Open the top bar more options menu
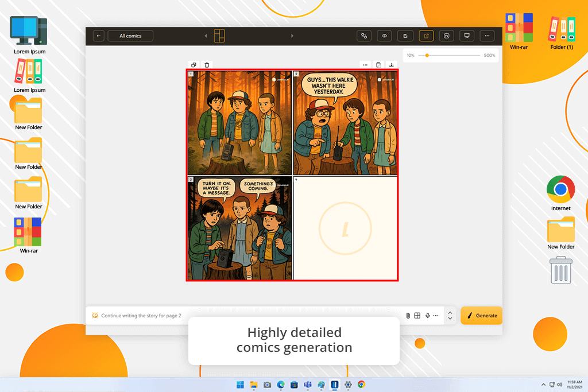This screenshot has width=588, height=392. pos(487,36)
